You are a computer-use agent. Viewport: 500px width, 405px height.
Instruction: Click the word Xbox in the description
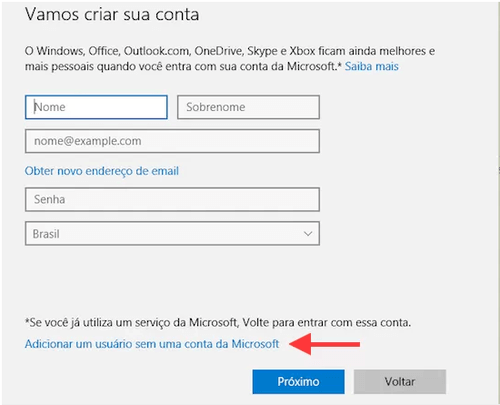(302, 51)
